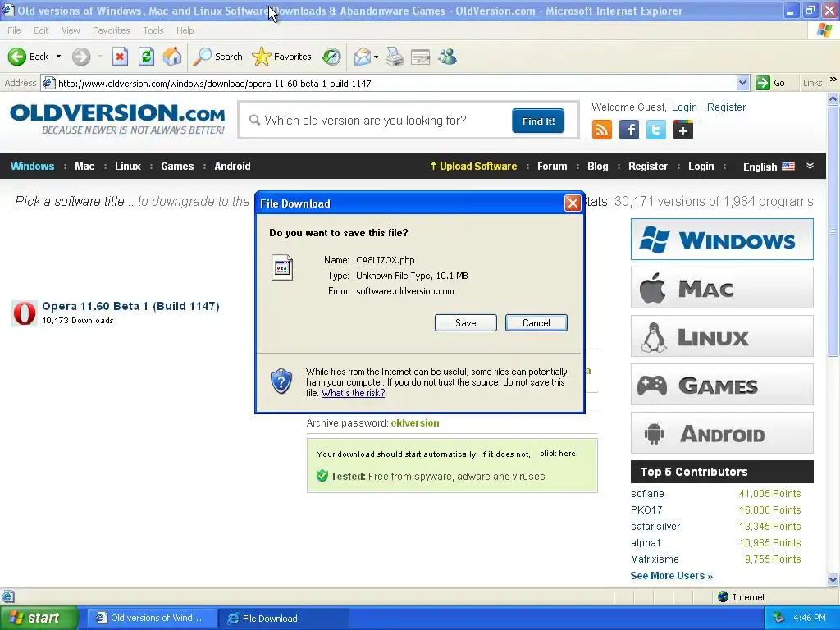Click the system tray security icon
Image resolution: width=840 pixels, height=630 pixels.
[x=779, y=618]
